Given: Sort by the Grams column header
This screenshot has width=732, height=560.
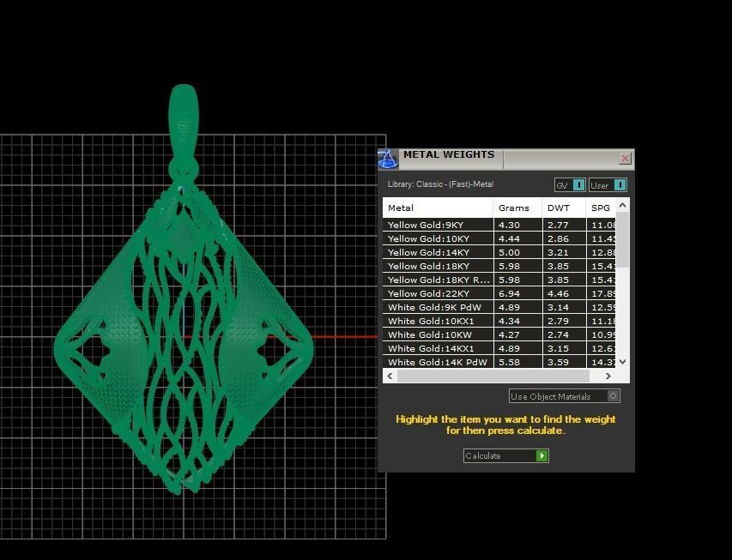Looking at the screenshot, I should tap(517, 208).
